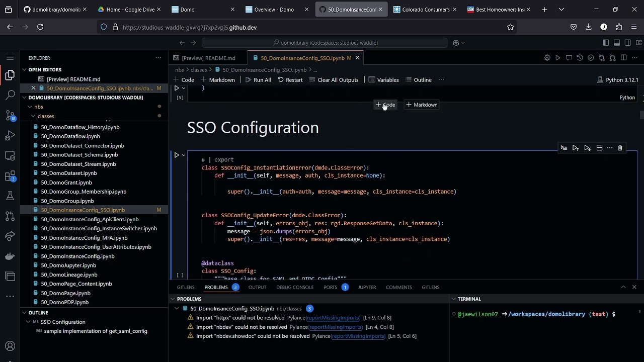The height and width of the screenshot is (362, 644).
Task: Open Extensions view with badge 3
Action: coord(10,176)
